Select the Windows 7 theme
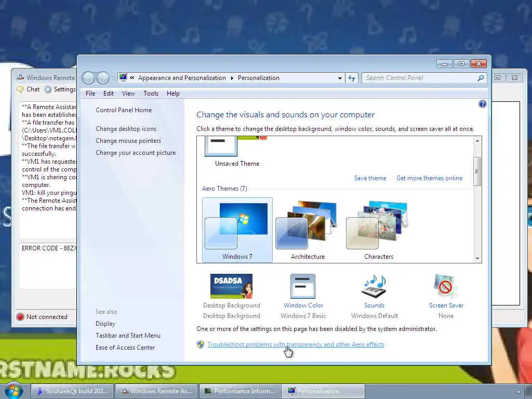 click(x=237, y=230)
